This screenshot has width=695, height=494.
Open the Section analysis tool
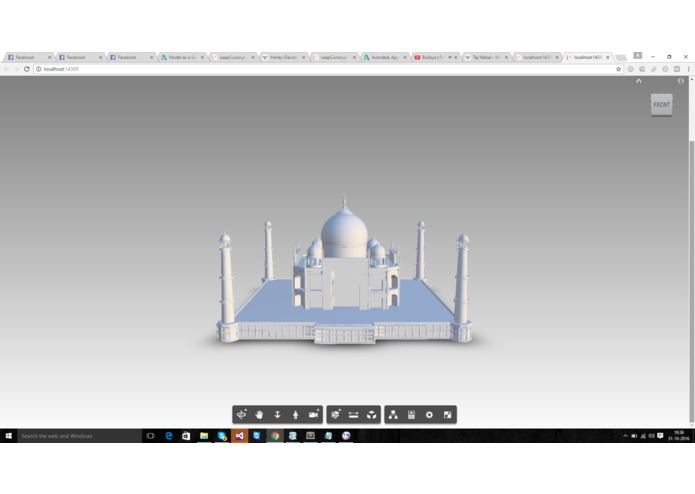(336, 415)
